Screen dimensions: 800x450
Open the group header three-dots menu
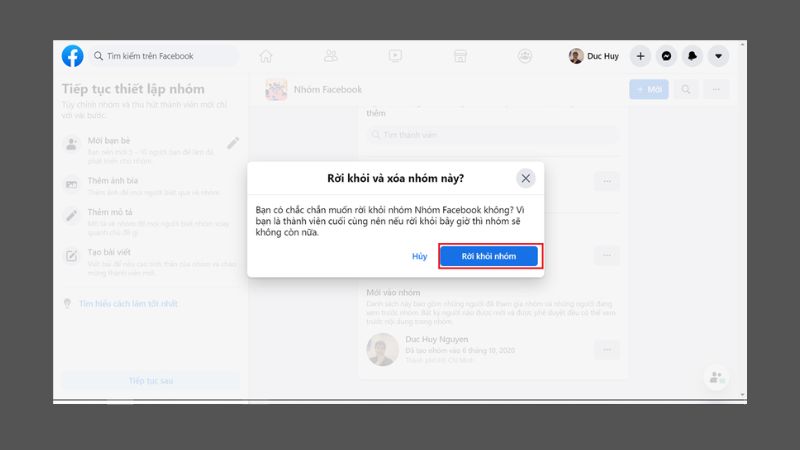coord(716,89)
